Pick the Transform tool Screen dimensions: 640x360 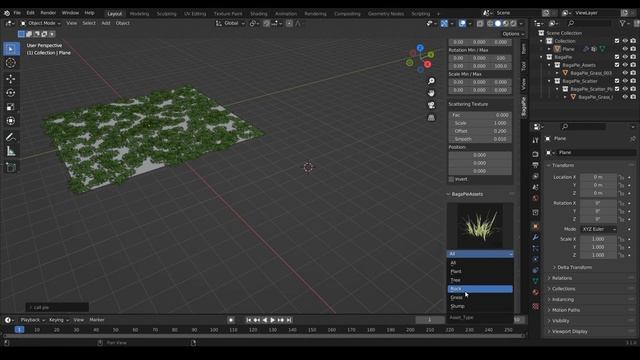(11, 121)
